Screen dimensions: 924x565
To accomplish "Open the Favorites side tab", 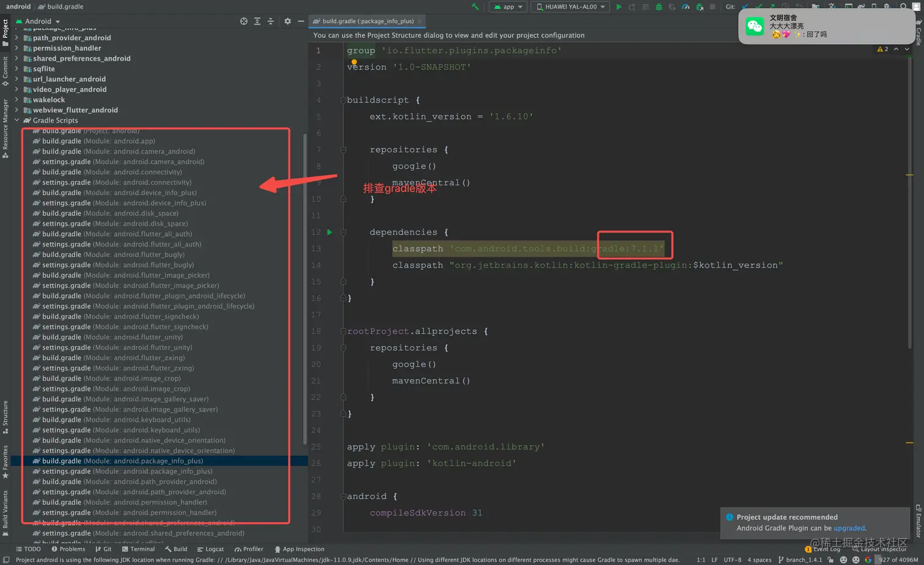I will [5, 462].
